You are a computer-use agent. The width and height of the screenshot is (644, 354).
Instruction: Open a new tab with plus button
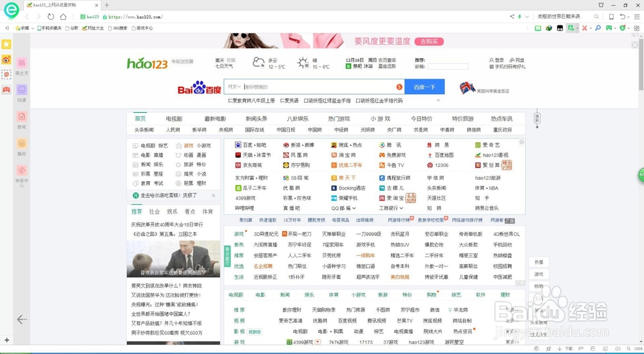pos(107,5)
